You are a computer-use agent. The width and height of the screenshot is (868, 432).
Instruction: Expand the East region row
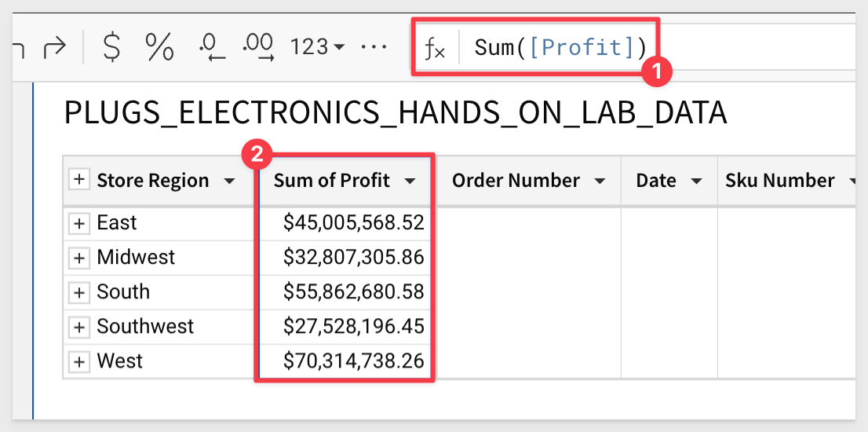tap(79, 223)
